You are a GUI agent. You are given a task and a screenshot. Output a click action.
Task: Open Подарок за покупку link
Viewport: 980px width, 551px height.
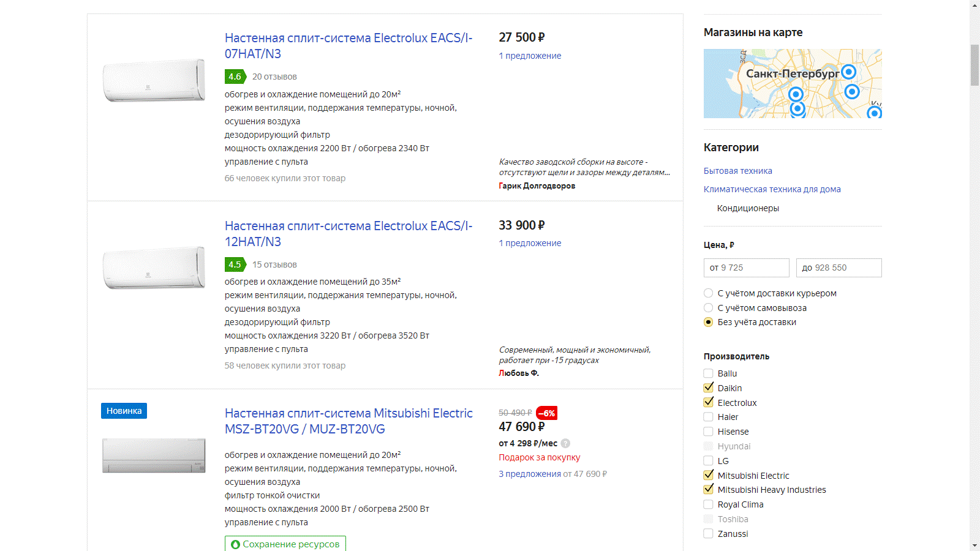539,457
